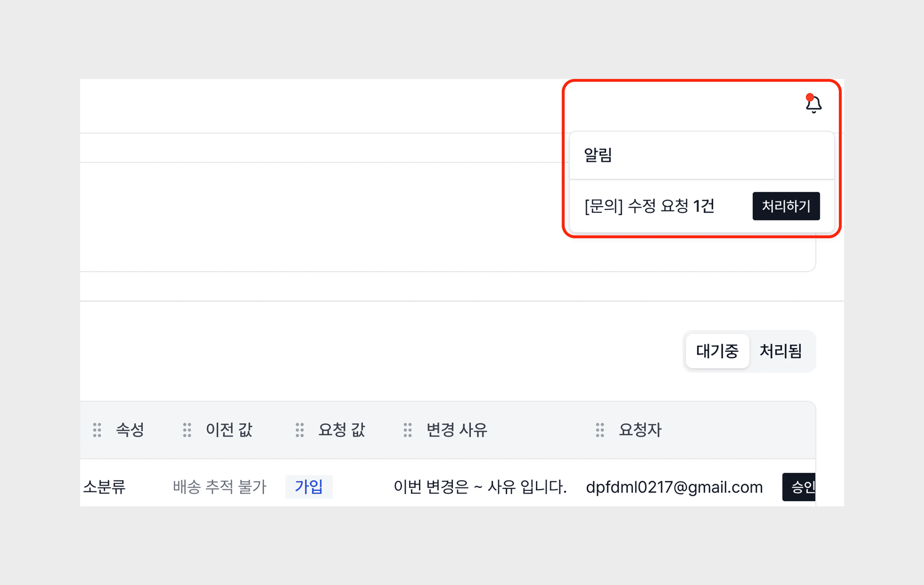
Task: Click the red unread notification dot
Action: point(810,97)
